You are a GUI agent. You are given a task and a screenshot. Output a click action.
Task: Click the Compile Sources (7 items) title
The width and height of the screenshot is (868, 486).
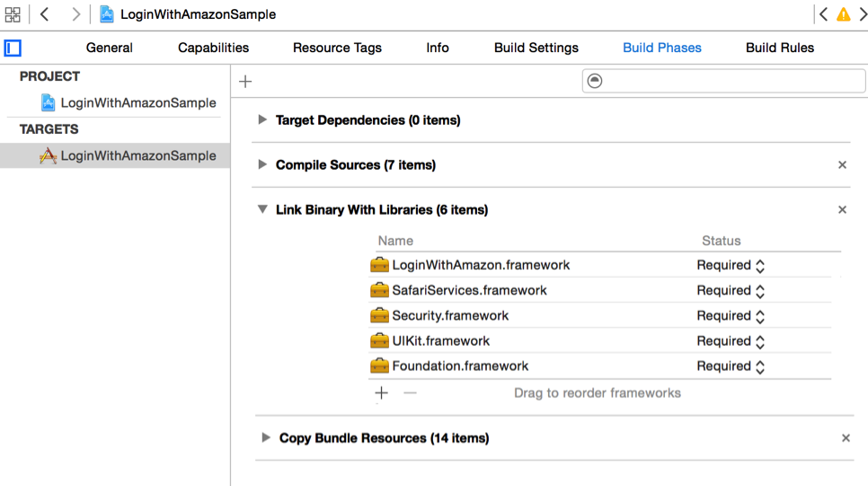[x=356, y=165]
